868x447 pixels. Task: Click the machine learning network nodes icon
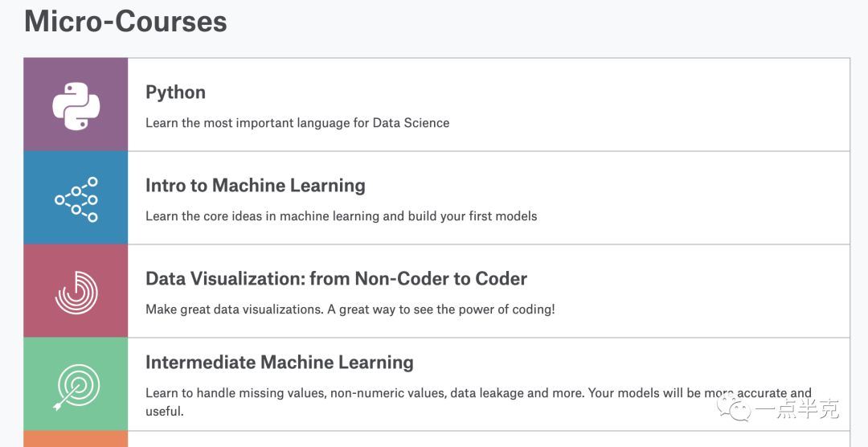coord(76,199)
